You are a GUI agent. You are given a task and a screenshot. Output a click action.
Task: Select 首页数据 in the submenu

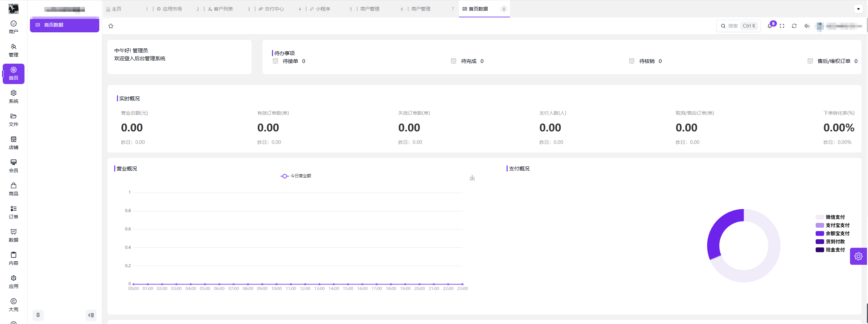click(x=65, y=25)
